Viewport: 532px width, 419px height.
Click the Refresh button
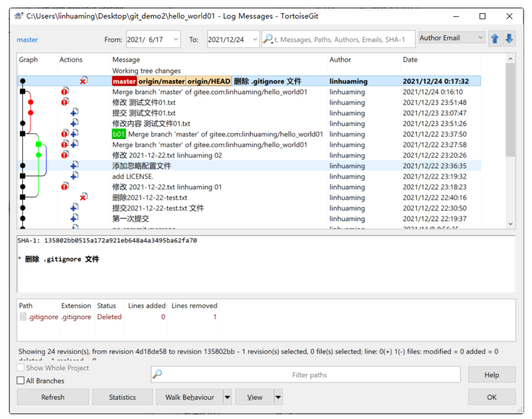pyautogui.click(x=53, y=396)
